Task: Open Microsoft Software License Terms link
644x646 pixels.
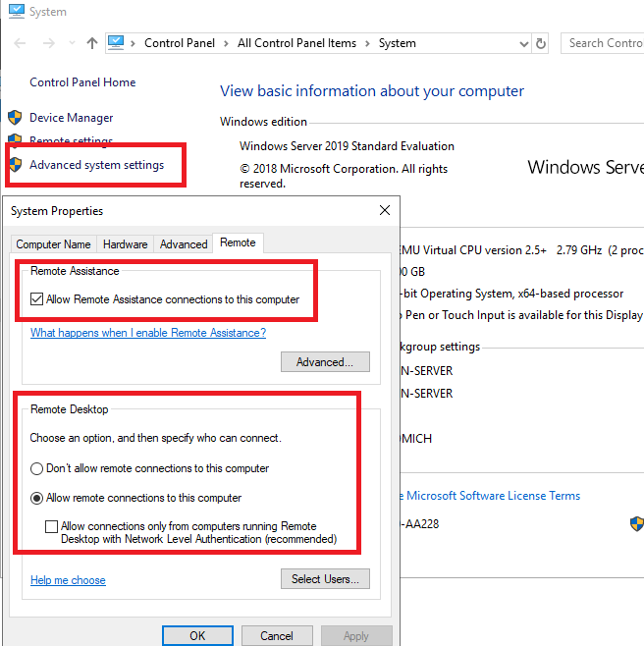Action: coord(493,496)
